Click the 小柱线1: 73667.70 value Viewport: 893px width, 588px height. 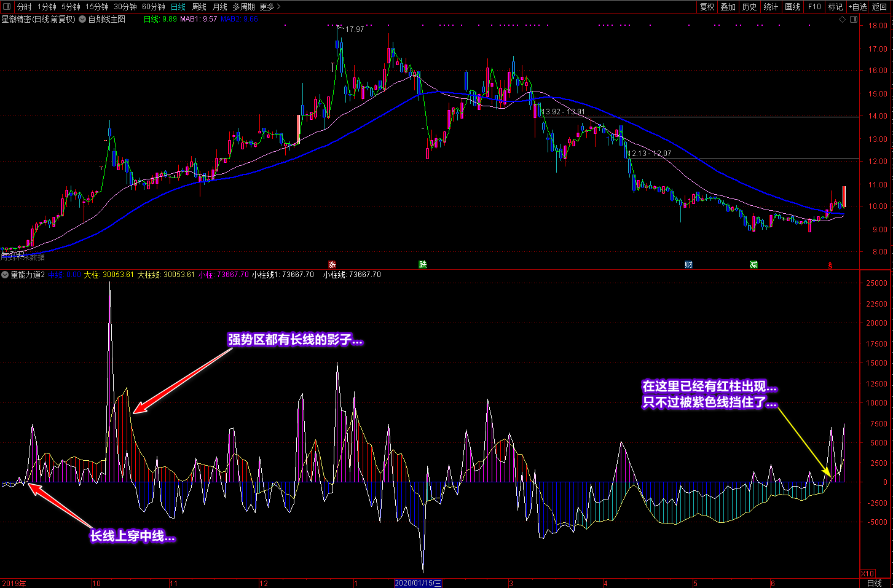pos(283,275)
